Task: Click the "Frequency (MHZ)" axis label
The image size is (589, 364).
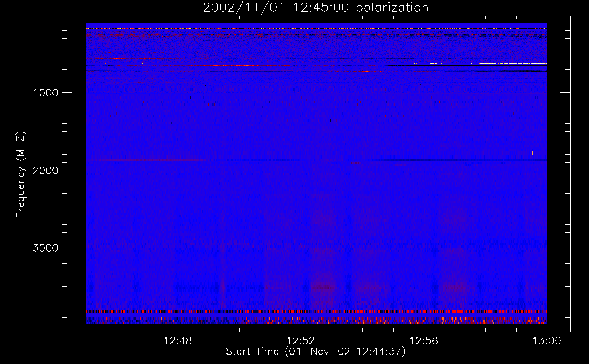Action: tap(21, 175)
